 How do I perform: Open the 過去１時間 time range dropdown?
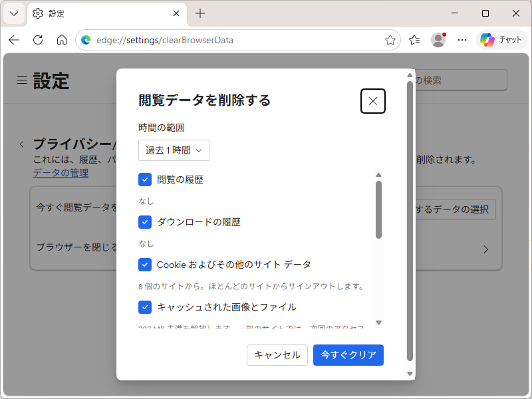click(174, 150)
